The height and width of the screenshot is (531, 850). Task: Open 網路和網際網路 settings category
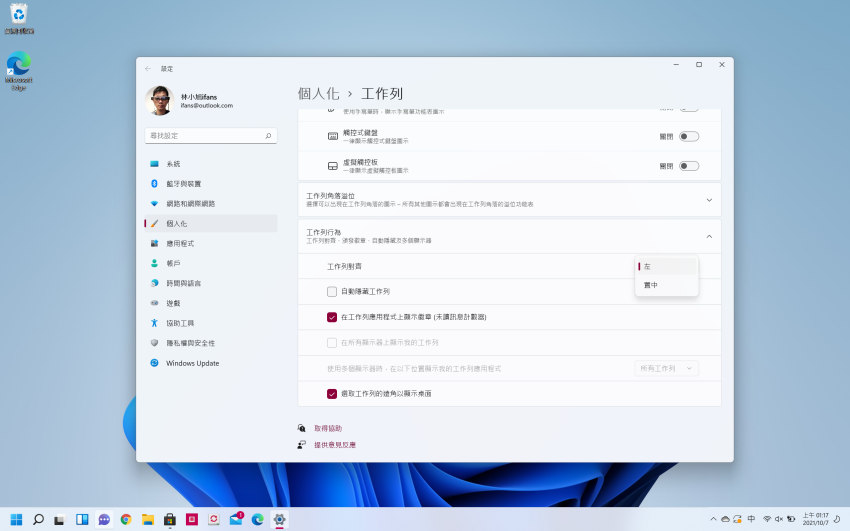pos(211,204)
